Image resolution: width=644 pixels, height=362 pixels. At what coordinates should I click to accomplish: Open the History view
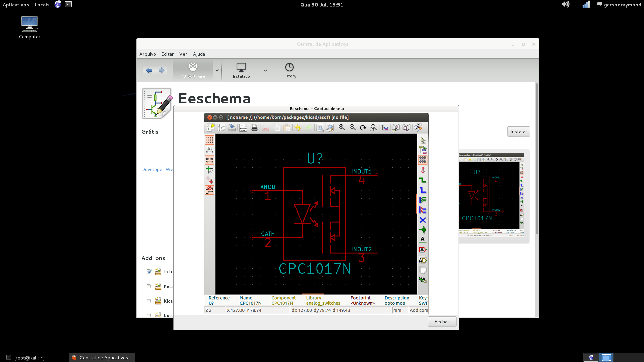(289, 70)
